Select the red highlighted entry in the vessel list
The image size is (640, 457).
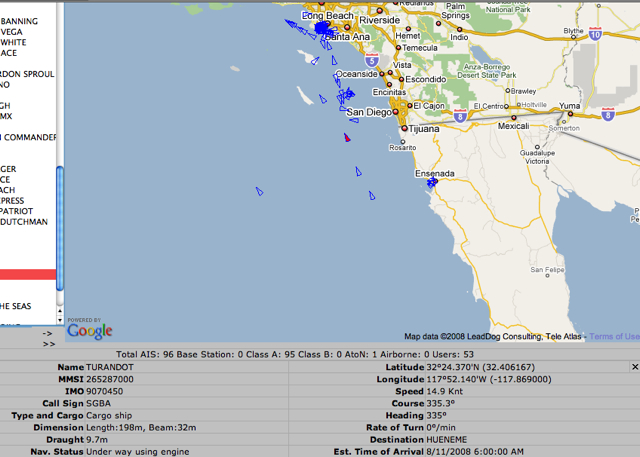(x=28, y=275)
